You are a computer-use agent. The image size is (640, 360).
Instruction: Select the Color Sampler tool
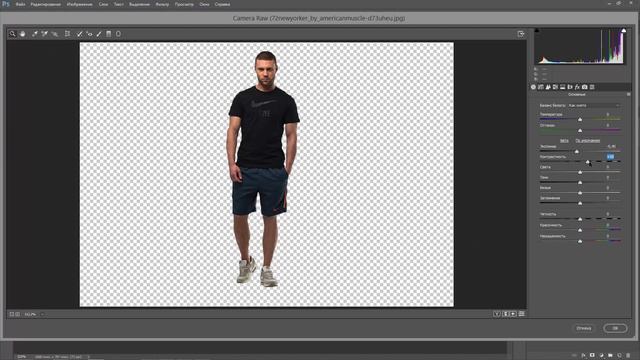44,34
